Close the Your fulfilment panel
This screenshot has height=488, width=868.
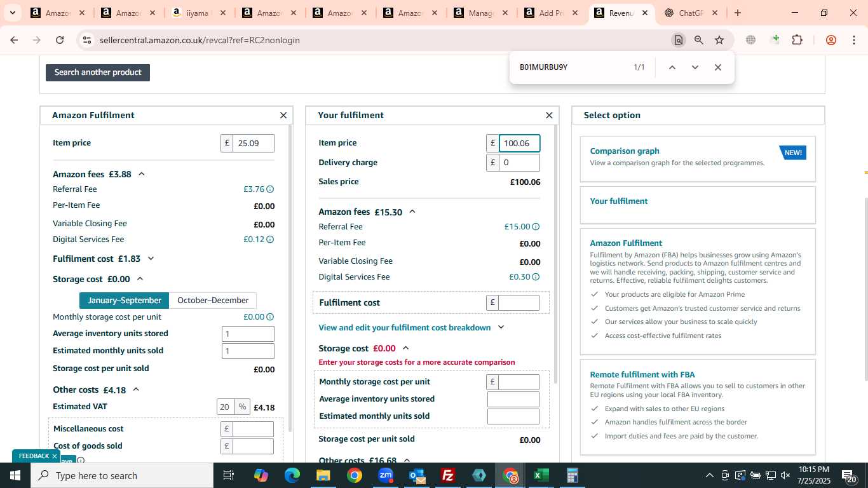(549, 116)
